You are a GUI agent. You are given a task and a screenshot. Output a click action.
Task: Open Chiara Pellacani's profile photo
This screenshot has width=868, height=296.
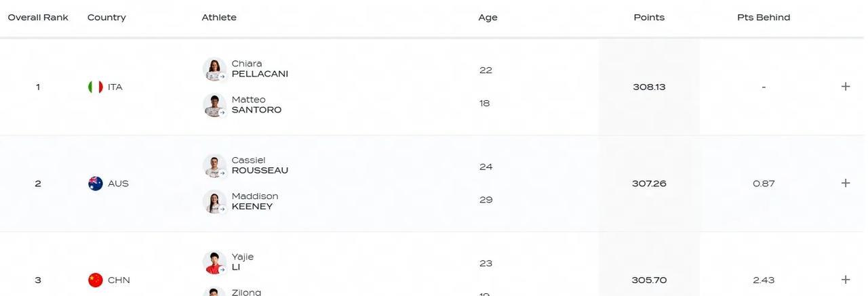pyautogui.click(x=214, y=69)
